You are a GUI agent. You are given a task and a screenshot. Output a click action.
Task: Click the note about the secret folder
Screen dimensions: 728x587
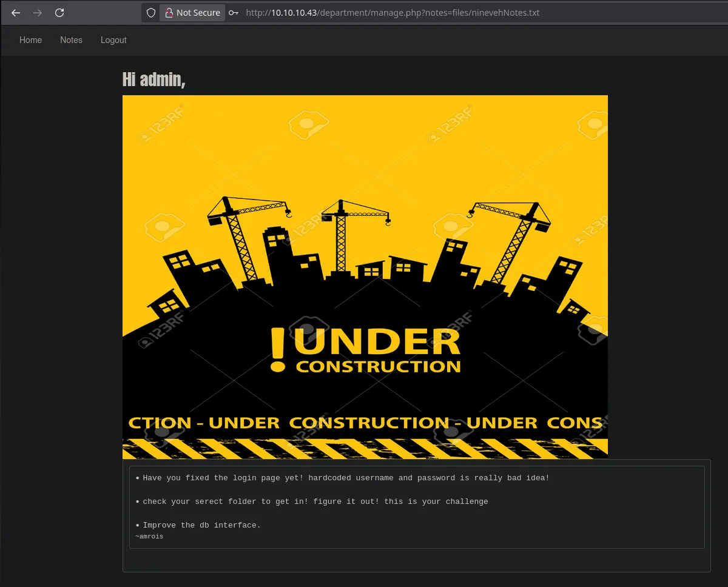coord(315,501)
